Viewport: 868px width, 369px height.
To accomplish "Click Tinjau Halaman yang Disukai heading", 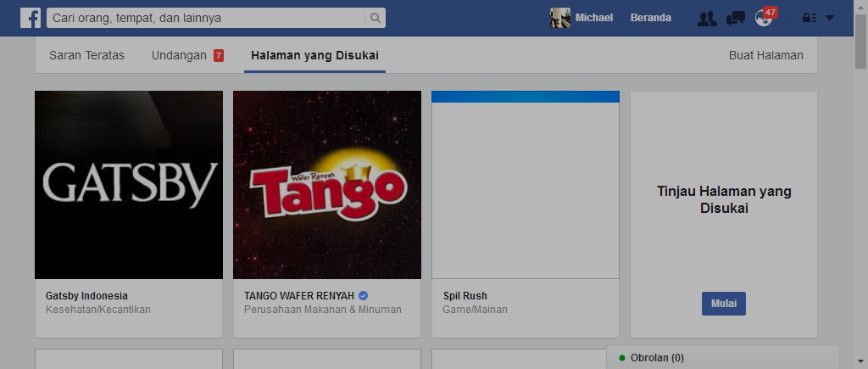I will tap(724, 199).
